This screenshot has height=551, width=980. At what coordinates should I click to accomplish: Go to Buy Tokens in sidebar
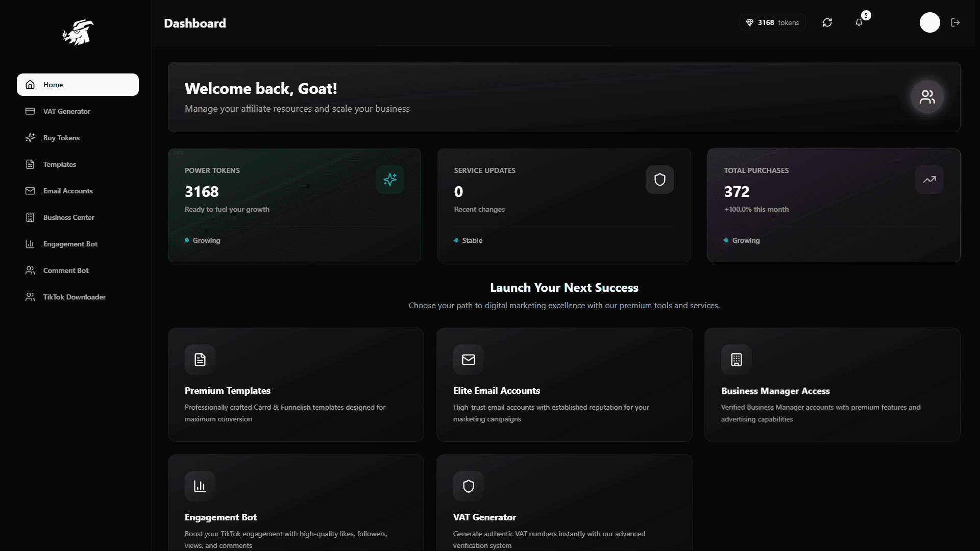coord(61,138)
